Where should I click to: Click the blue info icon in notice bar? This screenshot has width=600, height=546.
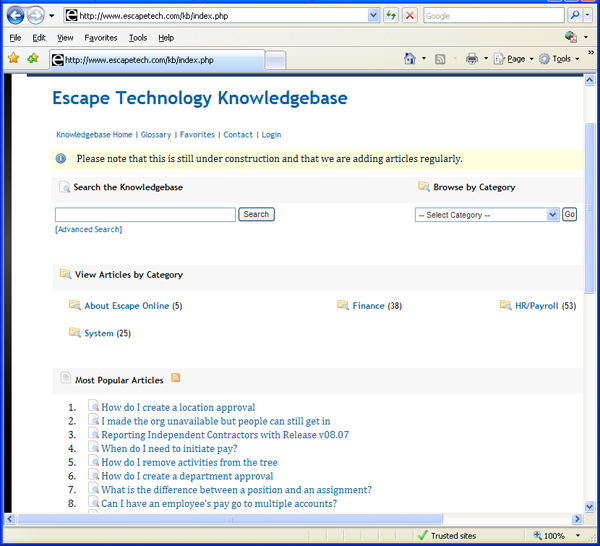point(61,158)
